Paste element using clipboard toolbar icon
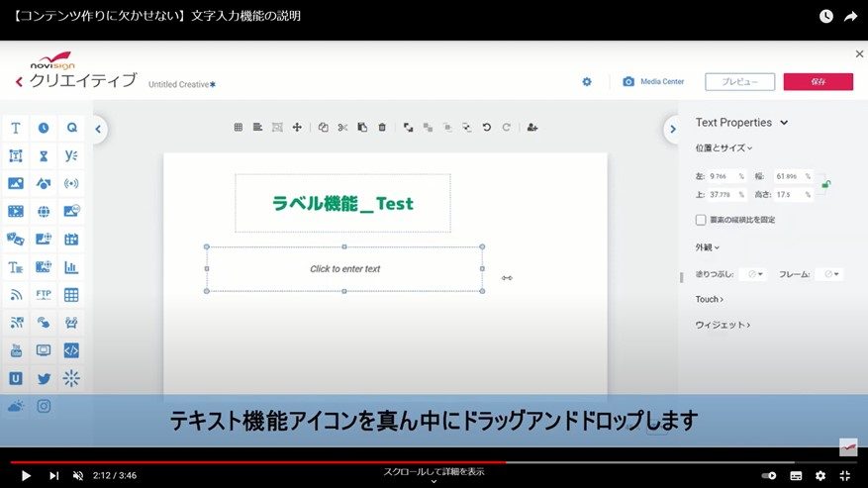Image resolution: width=868 pixels, height=488 pixels. pyautogui.click(x=362, y=128)
